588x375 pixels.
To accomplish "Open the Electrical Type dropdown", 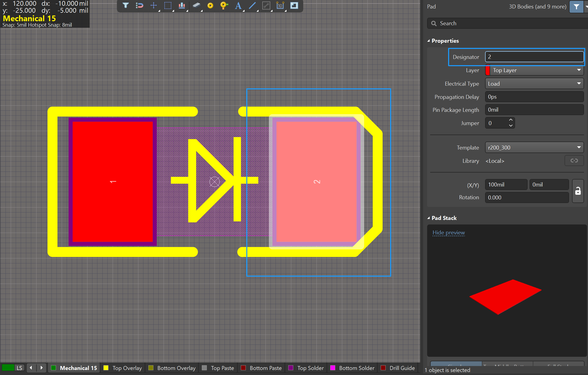I will 534,84.
